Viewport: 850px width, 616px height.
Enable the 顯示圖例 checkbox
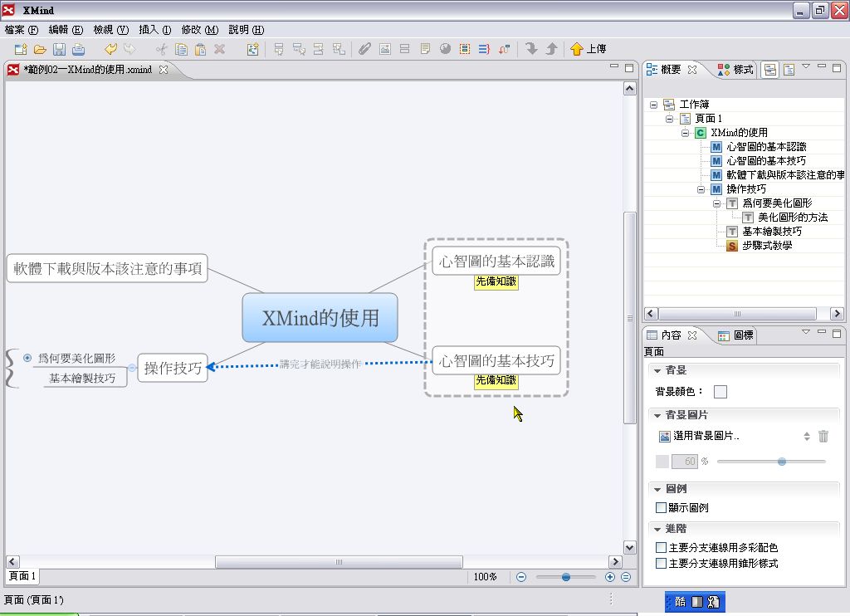click(x=661, y=507)
